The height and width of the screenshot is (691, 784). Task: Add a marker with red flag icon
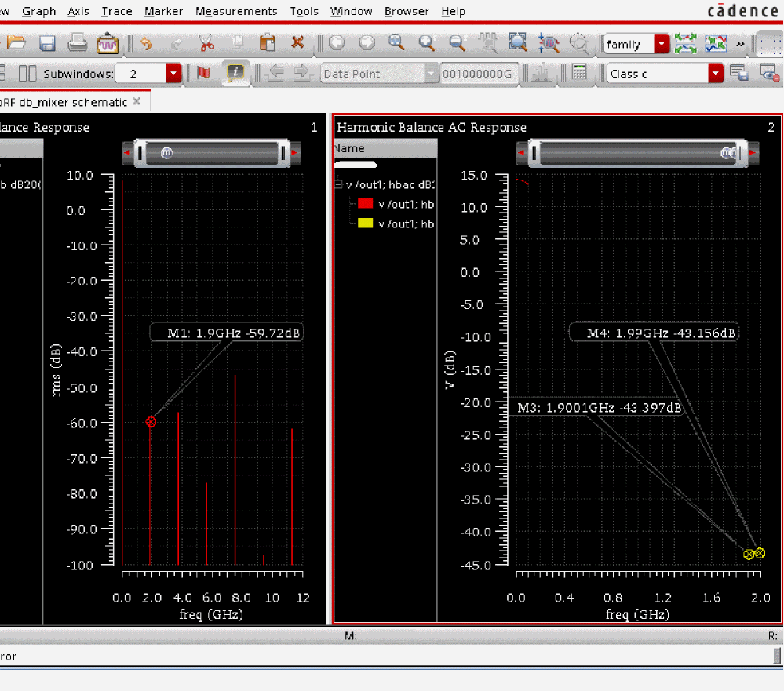point(204,73)
